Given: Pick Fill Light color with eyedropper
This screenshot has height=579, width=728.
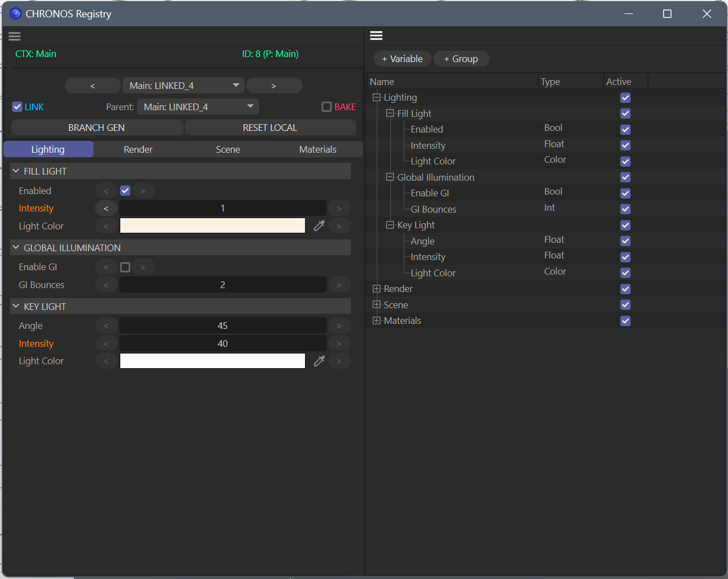Looking at the screenshot, I should coord(319,226).
